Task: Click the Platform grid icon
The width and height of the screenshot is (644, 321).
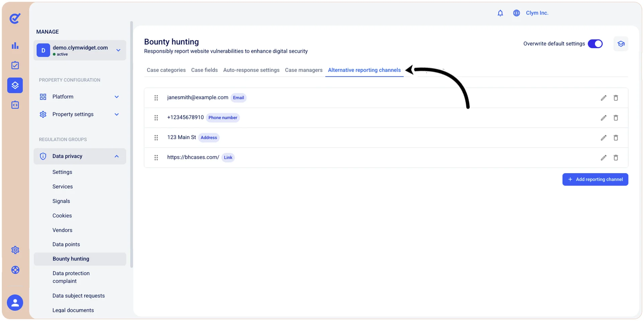Action: point(43,97)
